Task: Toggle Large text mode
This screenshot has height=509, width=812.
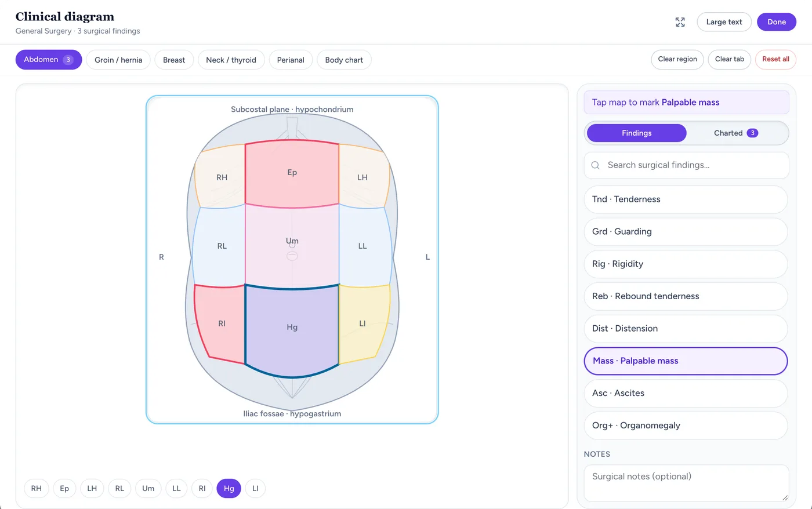Action: (x=724, y=22)
